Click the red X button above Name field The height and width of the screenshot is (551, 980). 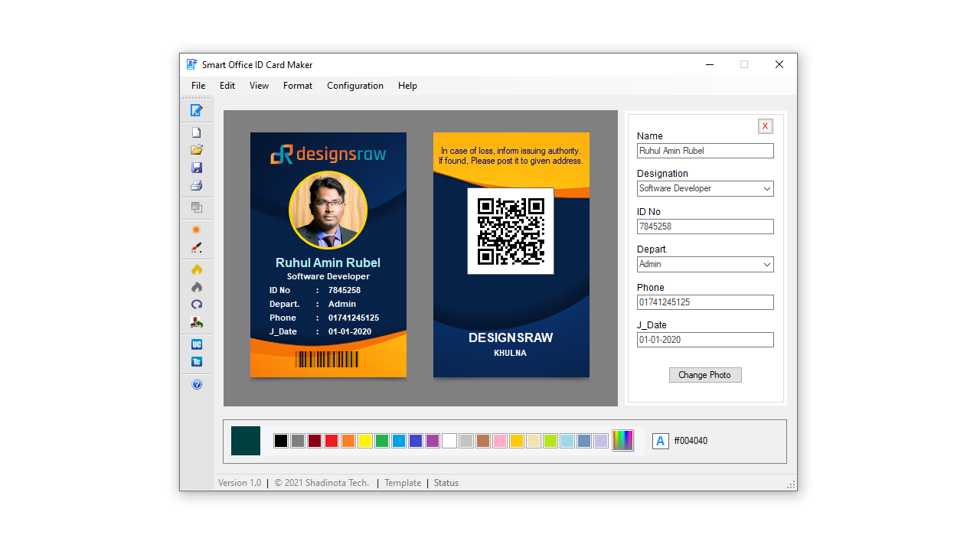tap(765, 126)
